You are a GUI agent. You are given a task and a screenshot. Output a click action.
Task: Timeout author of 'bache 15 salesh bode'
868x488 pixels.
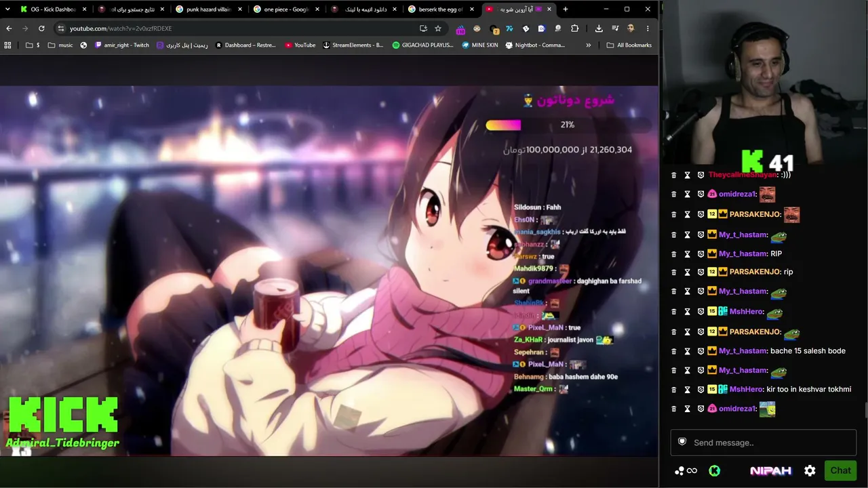[x=687, y=351]
